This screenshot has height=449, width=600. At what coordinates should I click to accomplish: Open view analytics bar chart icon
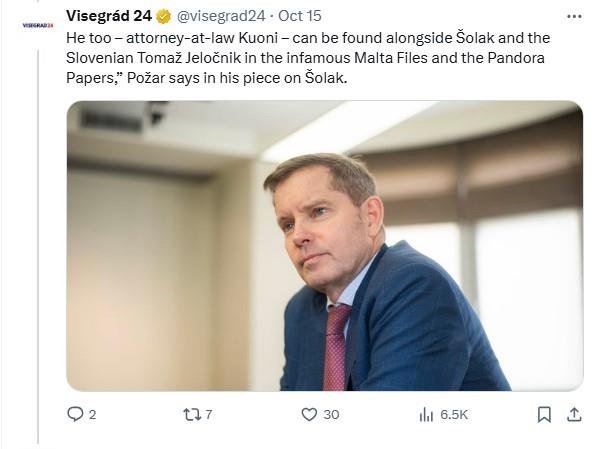click(x=426, y=414)
